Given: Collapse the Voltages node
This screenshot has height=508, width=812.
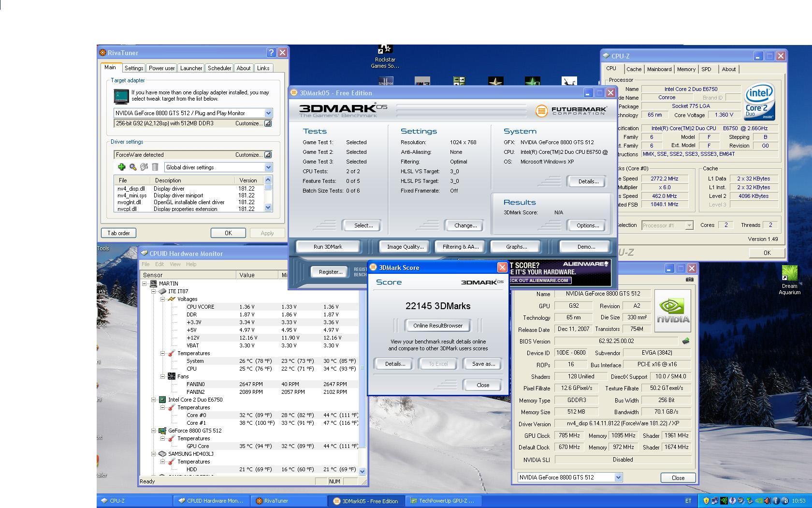Looking at the screenshot, I should tap(163, 299).
